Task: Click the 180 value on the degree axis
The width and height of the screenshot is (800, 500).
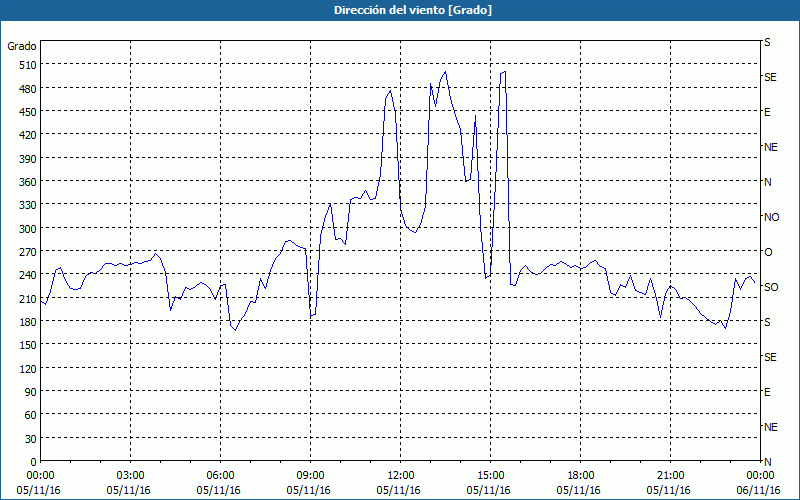Action: [29, 321]
